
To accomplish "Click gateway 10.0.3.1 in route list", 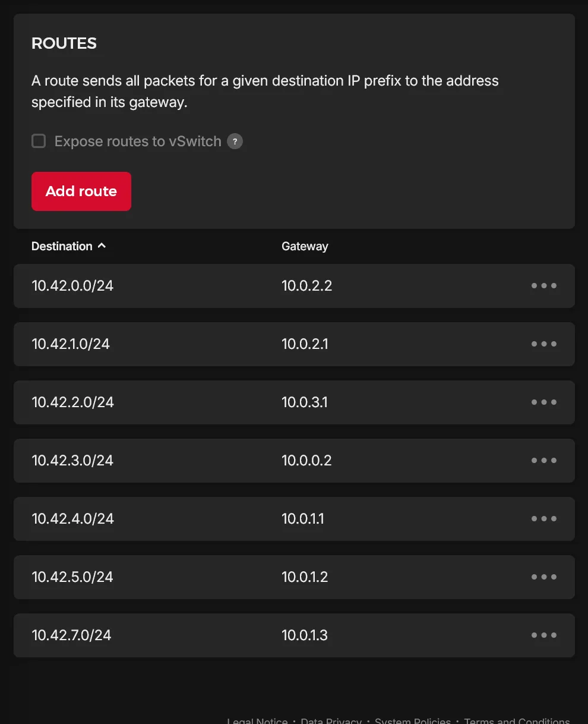I will point(304,402).
